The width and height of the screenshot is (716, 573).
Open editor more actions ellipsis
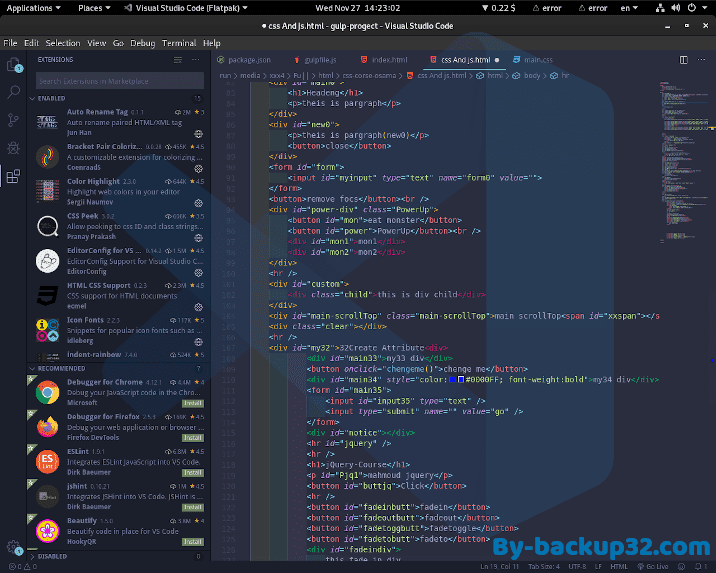point(701,60)
